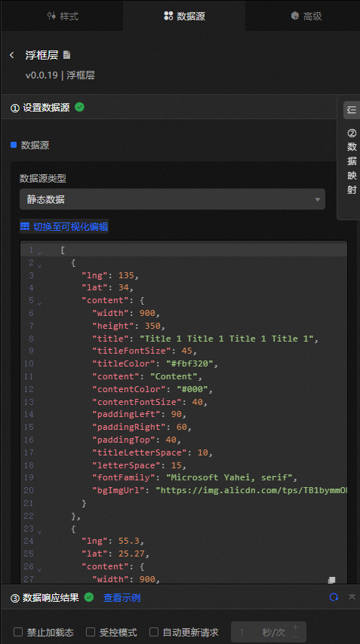Click the table icon beside 切换至可视化编辑
This screenshot has height=644, width=360.
pos(25,226)
